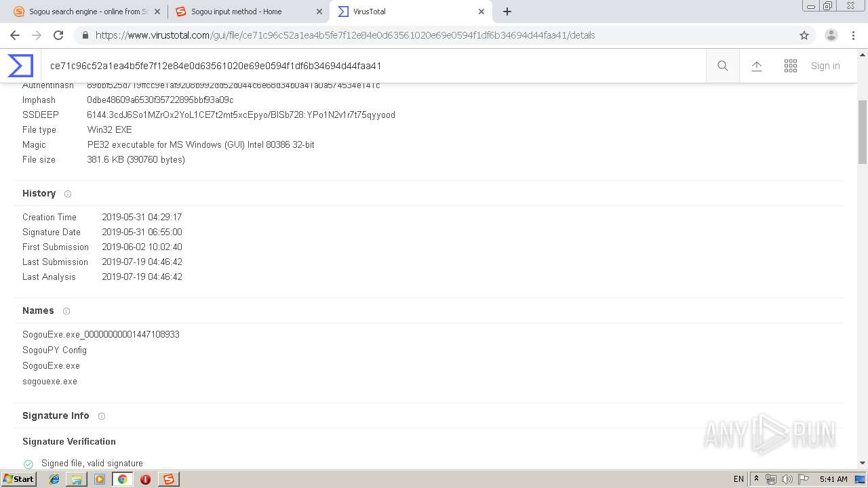Open the Windows Start menu
This screenshot has height=488, width=868.
[x=18, y=479]
